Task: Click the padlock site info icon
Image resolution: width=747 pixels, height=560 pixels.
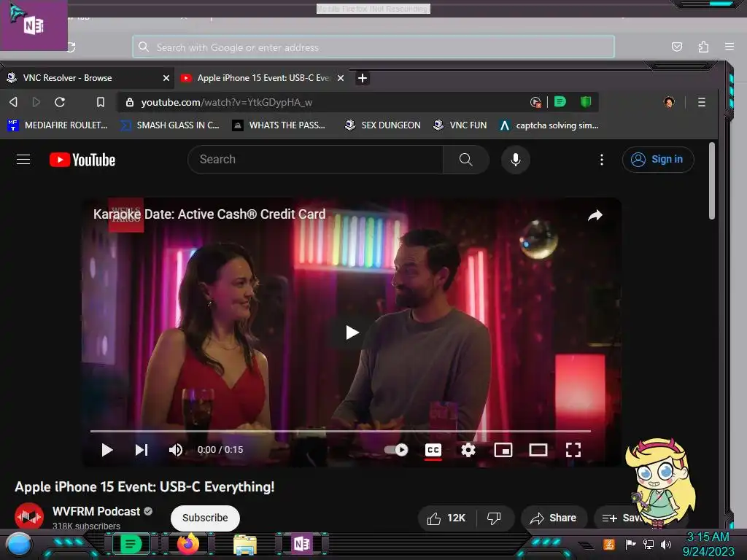Action: click(130, 102)
